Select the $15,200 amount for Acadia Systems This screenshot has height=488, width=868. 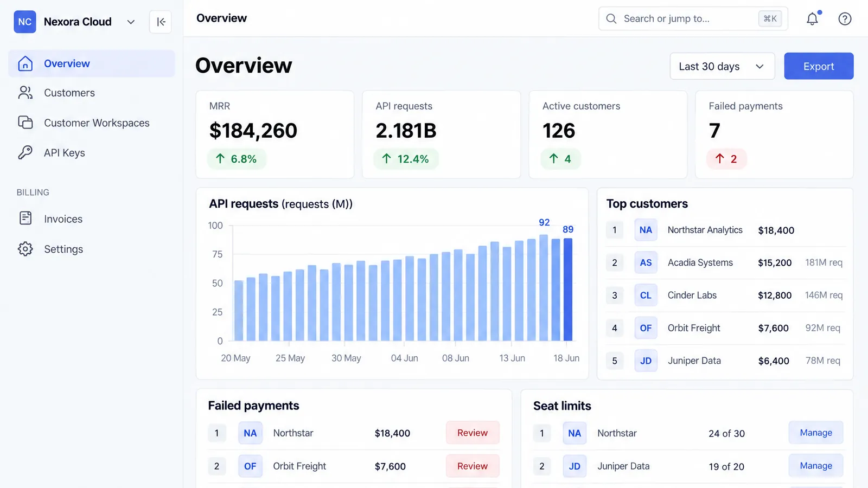pyautogui.click(x=775, y=262)
